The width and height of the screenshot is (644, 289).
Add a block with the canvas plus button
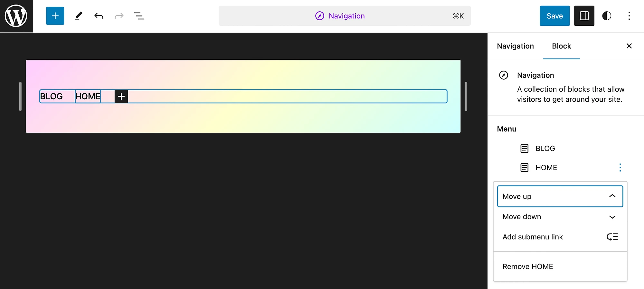(121, 96)
